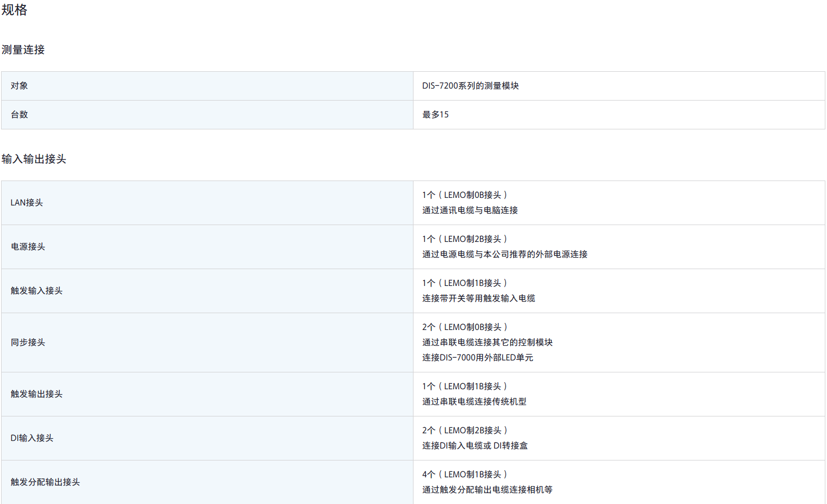
Task: Click 连接DIS-7000用外部LED单元 text
Action: (478, 358)
